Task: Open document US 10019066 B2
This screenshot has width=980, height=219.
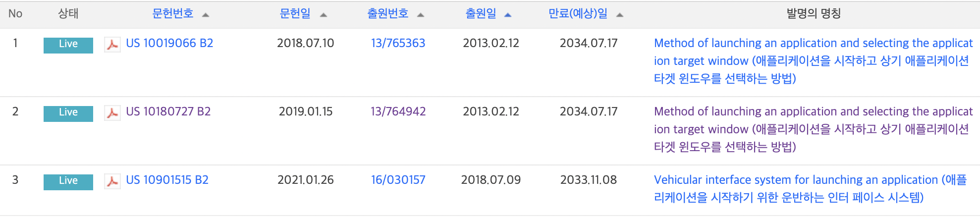Action: [169, 43]
